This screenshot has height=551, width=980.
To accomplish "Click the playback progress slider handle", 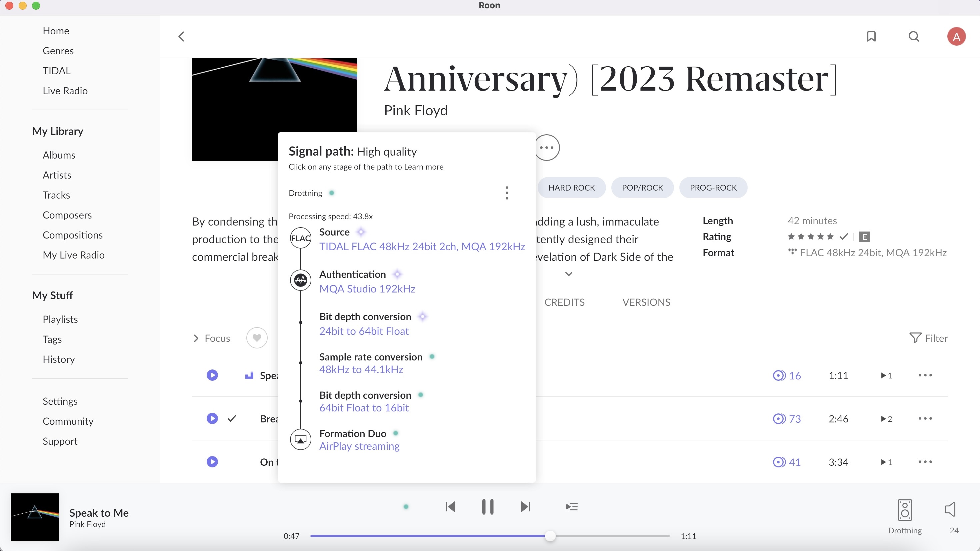I will (550, 536).
